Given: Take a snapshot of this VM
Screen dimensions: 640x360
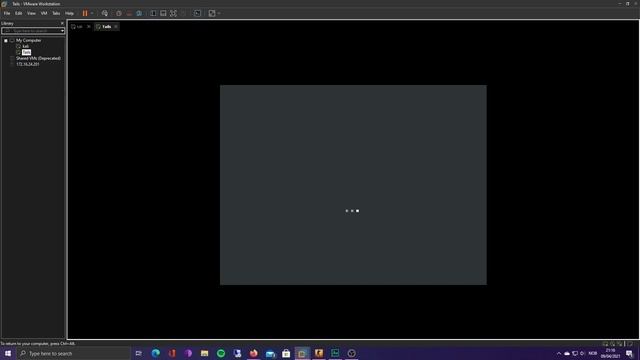Looking at the screenshot, I should (119, 13).
